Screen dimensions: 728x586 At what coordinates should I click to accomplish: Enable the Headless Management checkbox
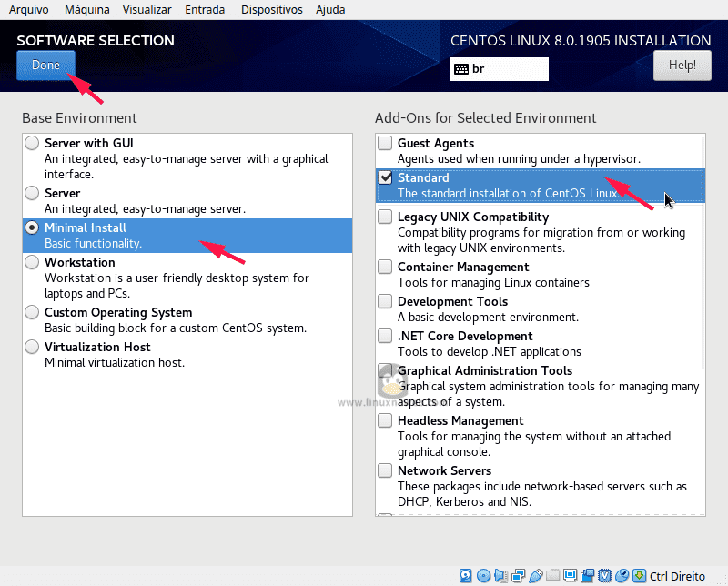(x=385, y=420)
